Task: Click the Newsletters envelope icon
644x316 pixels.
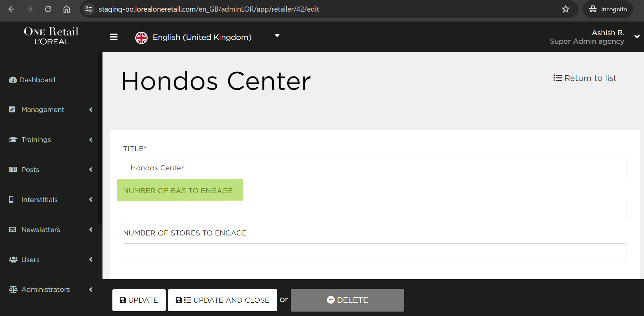Action: tap(12, 230)
